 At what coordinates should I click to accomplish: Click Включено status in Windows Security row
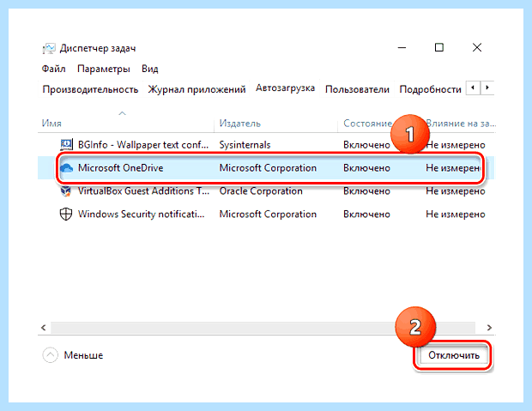click(x=366, y=215)
